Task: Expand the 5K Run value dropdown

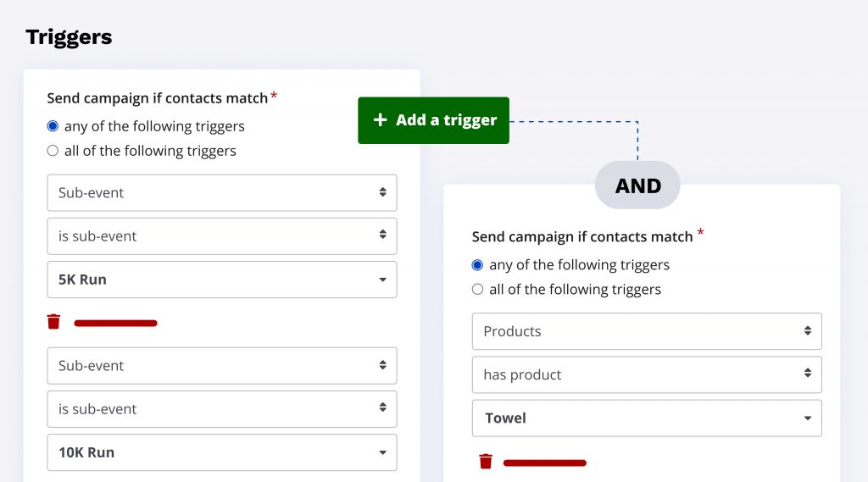Action: pos(222,280)
